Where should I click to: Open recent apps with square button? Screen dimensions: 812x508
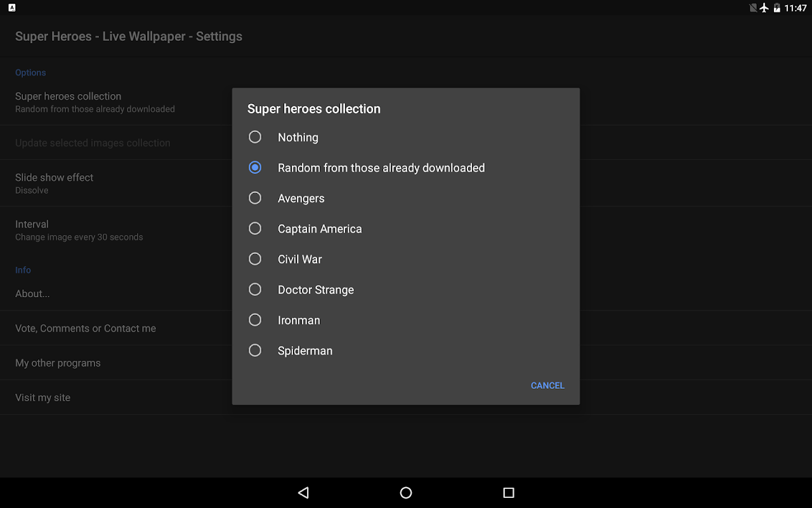pyautogui.click(x=508, y=493)
